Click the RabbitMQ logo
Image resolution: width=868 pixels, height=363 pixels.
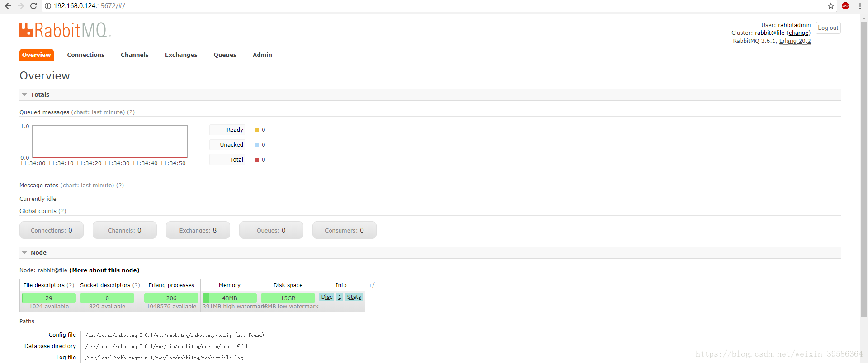[x=65, y=30]
